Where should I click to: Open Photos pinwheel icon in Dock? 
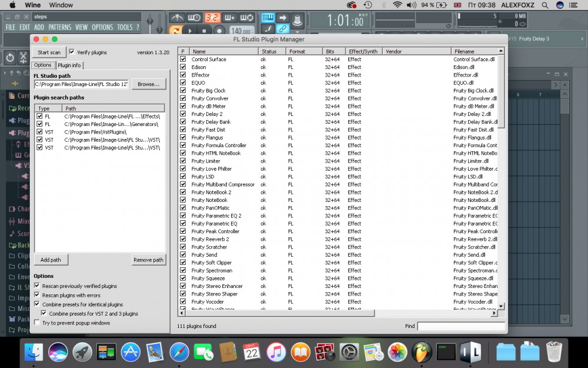397,352
